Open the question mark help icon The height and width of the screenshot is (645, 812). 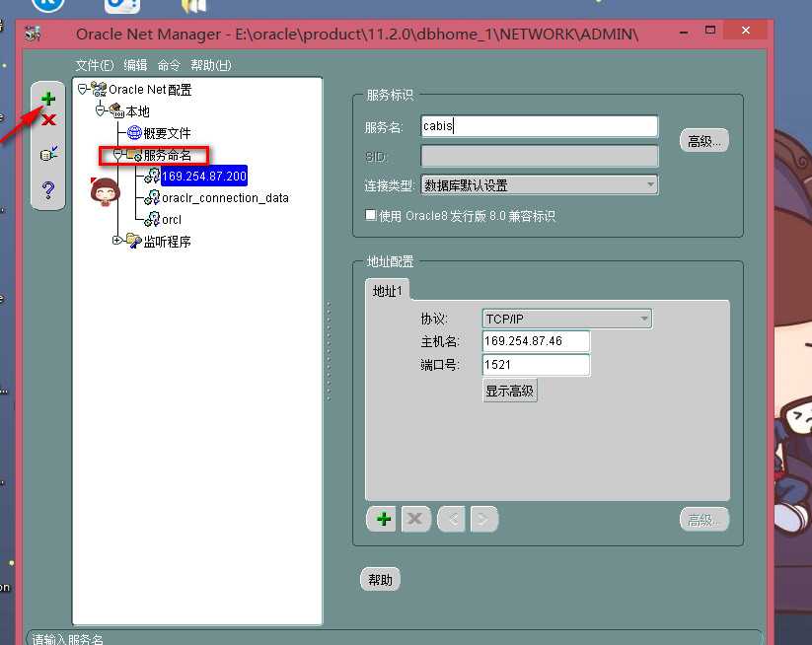point(48,190)
